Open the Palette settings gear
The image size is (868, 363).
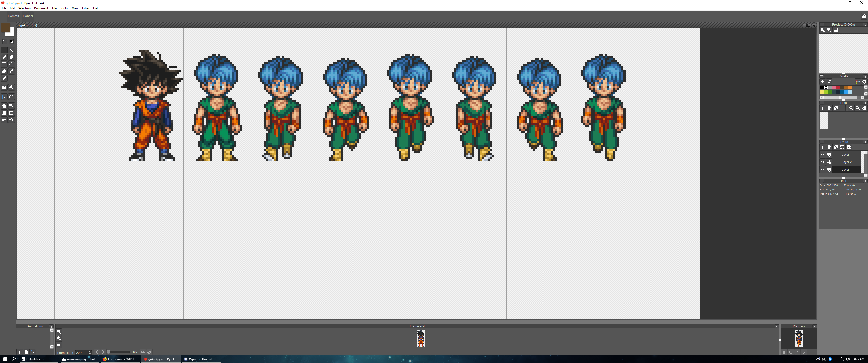(864, 82)
